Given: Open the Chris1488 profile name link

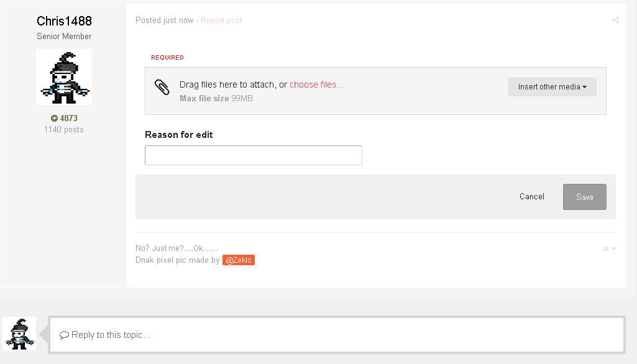Looking at the screenshot, I should coord(64,22).
